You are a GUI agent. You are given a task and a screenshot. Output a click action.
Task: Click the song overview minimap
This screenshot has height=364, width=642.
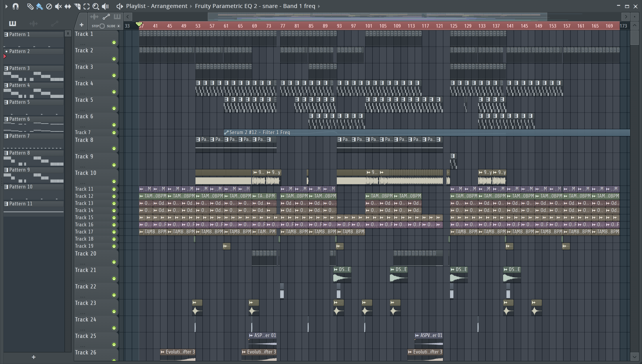tap(377, 17)
